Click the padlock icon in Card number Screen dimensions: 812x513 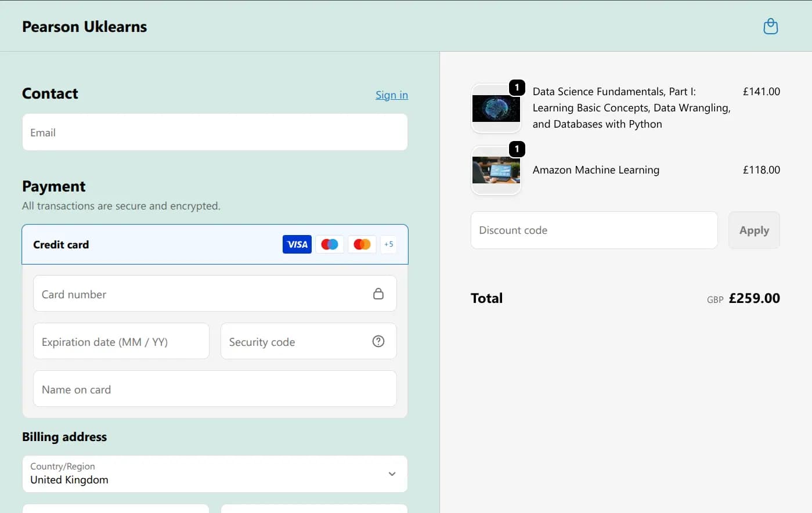(x=378, y=294)
